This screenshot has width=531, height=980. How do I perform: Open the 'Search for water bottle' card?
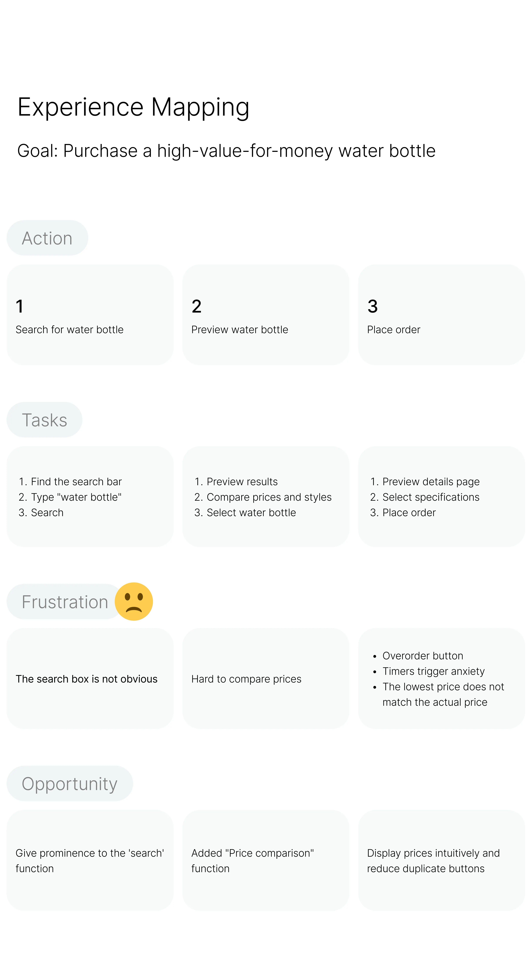tap(90, 315)
